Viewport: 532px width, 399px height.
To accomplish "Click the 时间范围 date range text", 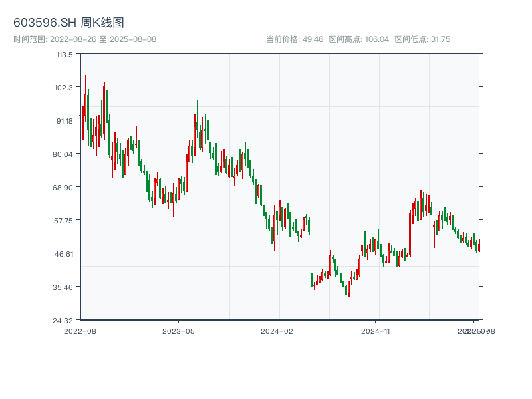I will tap(84, 39).
